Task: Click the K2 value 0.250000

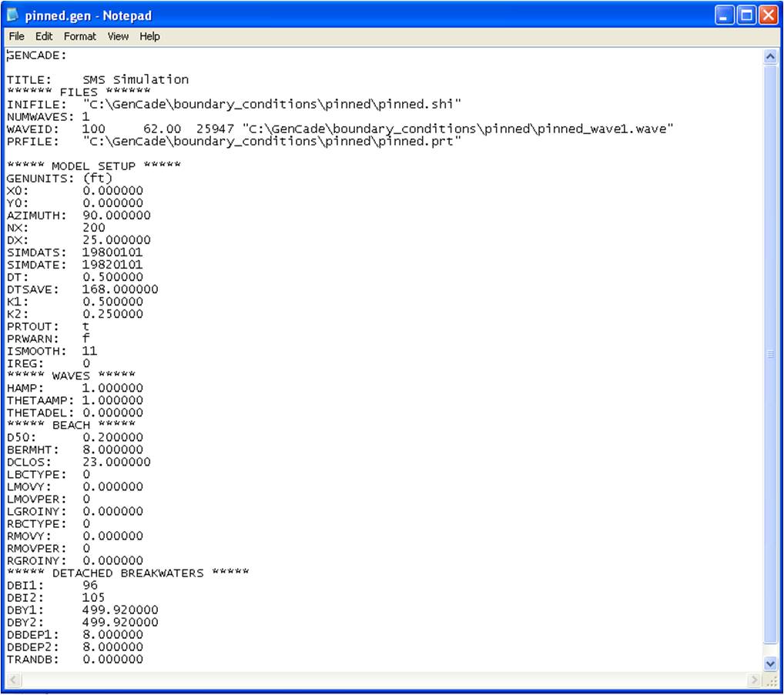Action: tap(113, 314)
